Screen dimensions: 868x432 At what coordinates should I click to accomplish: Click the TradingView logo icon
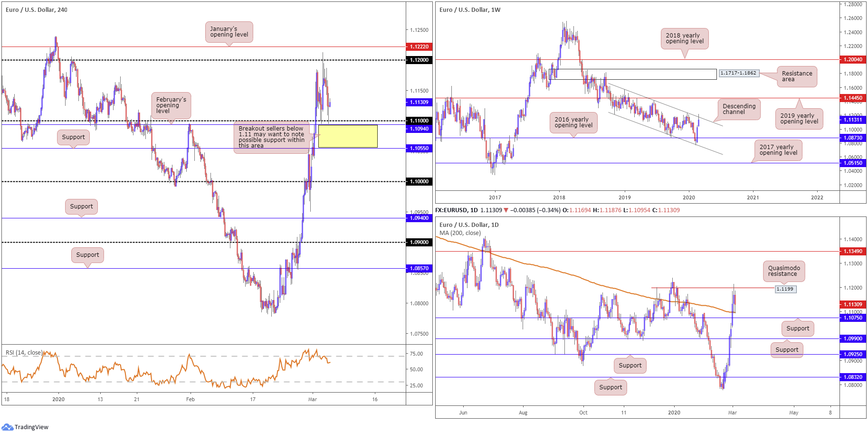[x=8, y=427]
